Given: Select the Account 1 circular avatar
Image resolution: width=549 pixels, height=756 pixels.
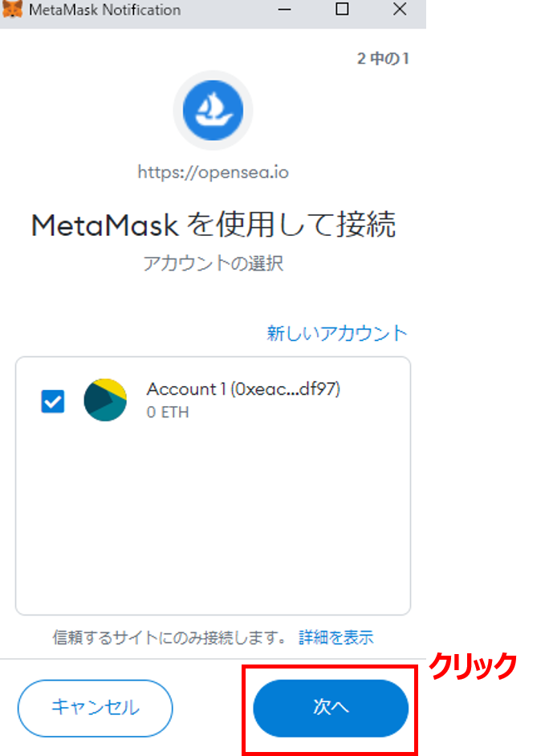Looking at the screenshot, I should coord(105,400).
